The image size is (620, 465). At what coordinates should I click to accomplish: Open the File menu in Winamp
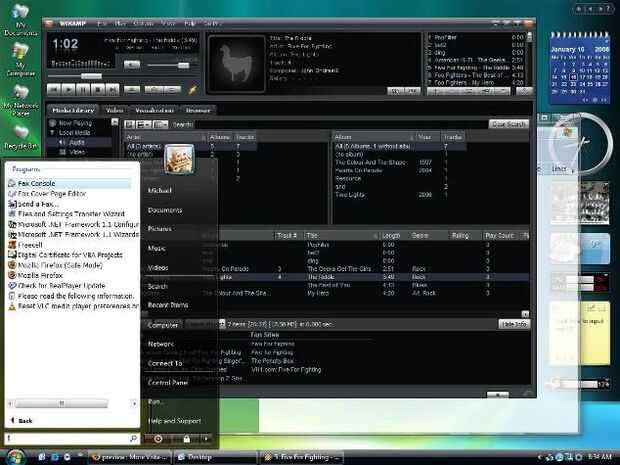click(102, 24)
